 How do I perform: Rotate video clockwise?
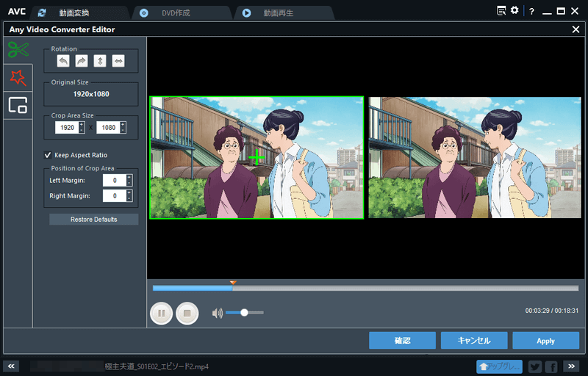(82, 61)
